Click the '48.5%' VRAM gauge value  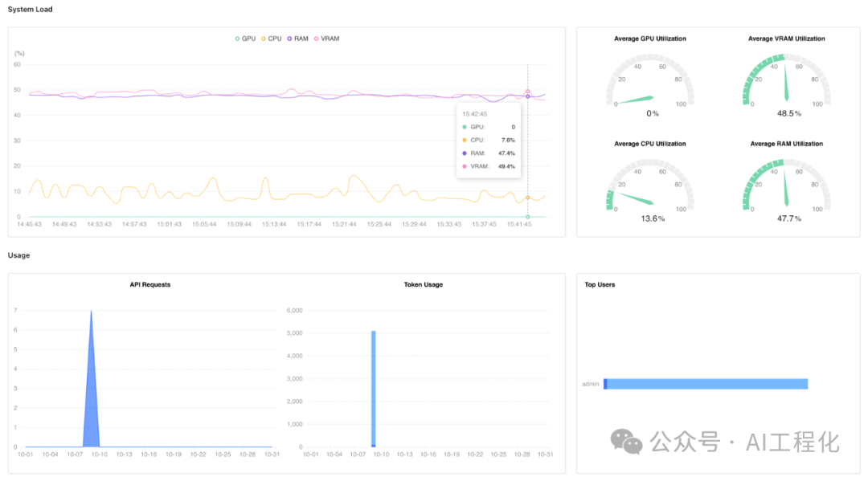pos(789,113)
